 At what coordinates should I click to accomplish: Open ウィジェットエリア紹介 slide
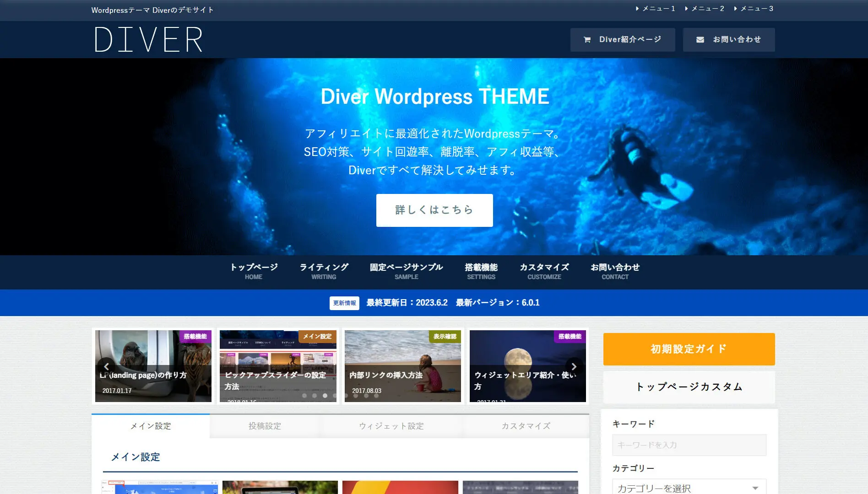528,366
